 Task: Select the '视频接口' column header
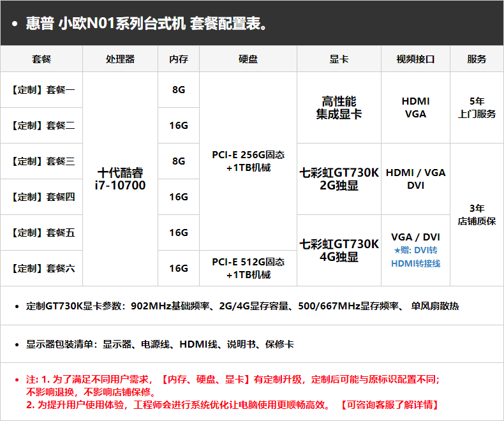pos(415,59)
